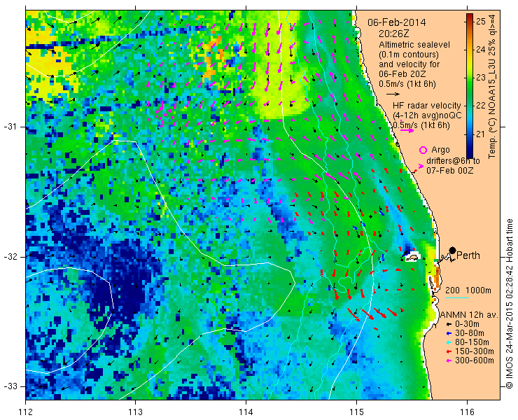Click the HF radar velocity label
This screenshot has height=420, width=518.
[x=426, y=106]
